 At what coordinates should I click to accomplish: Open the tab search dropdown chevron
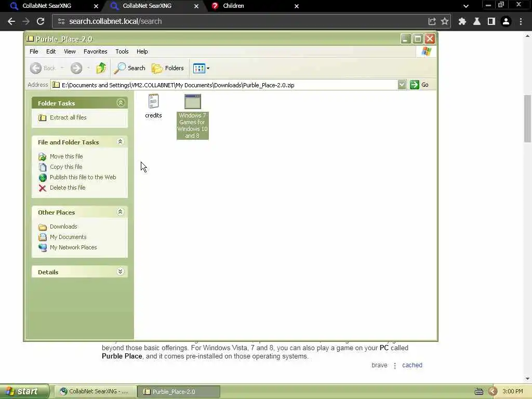[466, 6]
